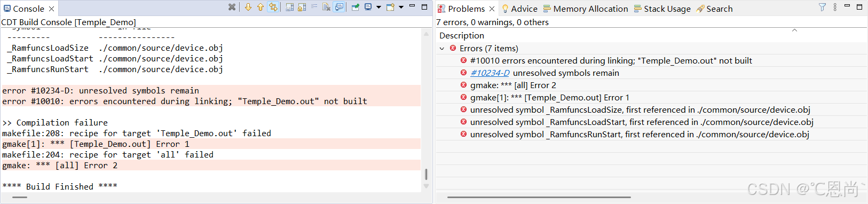Click console text '>> Compilation failure'
868x204 pixels.
point(55,123)
